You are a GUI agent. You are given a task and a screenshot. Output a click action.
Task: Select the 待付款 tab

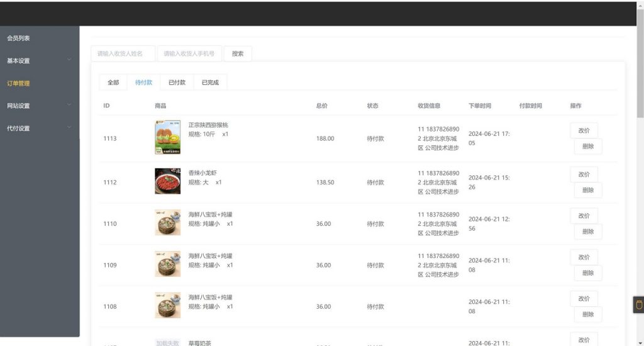pos(143,82)
